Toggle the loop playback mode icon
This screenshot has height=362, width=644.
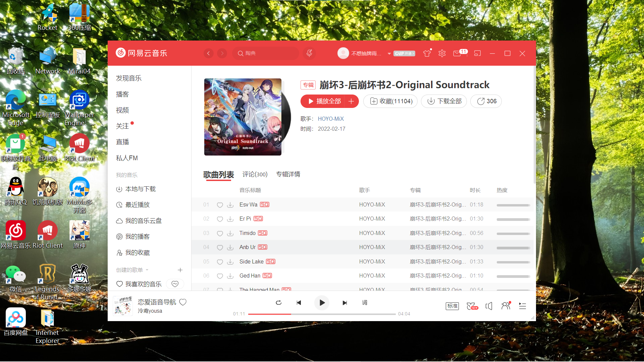(278, 303)
